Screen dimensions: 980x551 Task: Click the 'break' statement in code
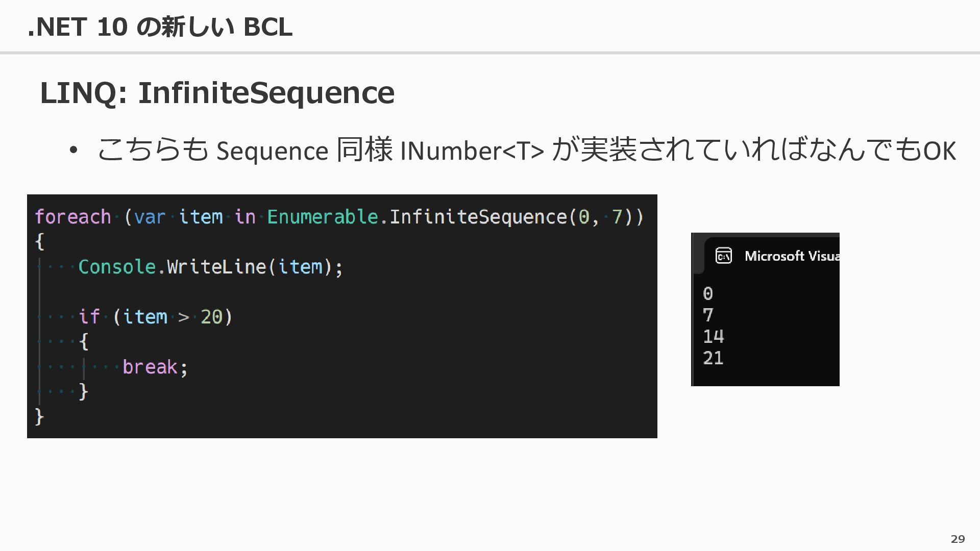[x=150, y=367]
